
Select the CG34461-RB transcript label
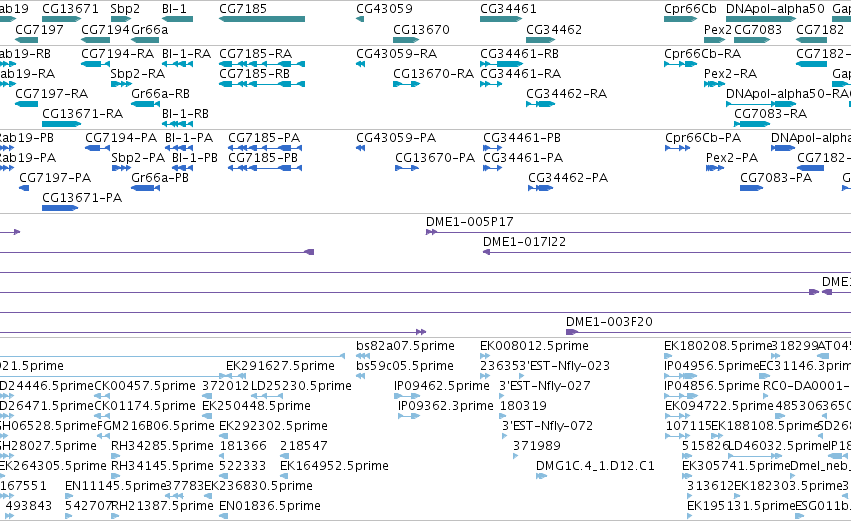click(x=519, y=54)
